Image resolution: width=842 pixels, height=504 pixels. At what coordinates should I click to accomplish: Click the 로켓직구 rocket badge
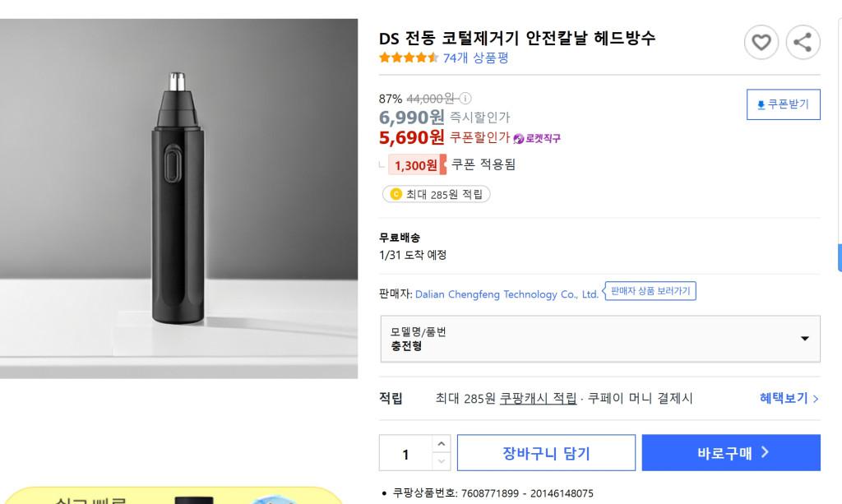537,138
